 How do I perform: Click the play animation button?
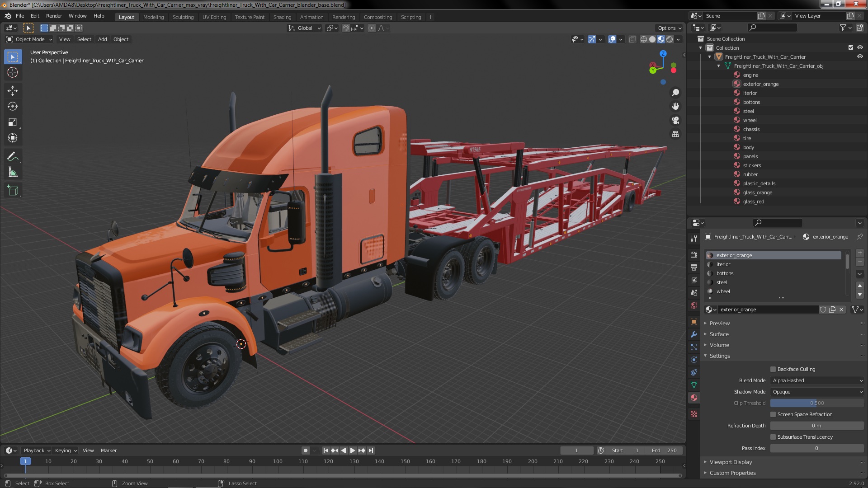click(353, 450)
